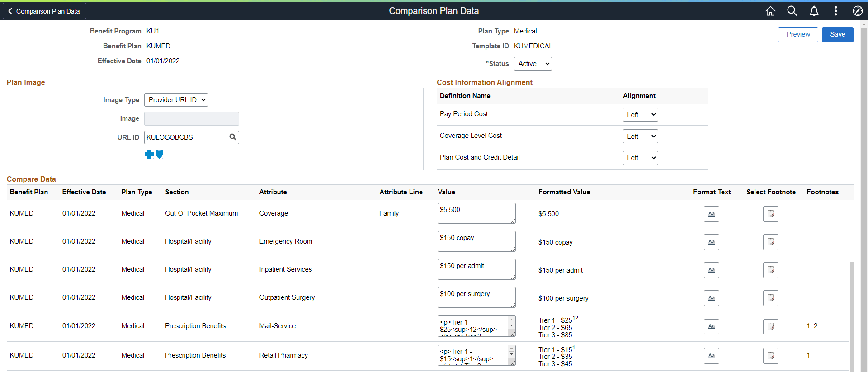Edit the $150 per admit value box
This screenshot has width=868, height=372.
(476, 269)
